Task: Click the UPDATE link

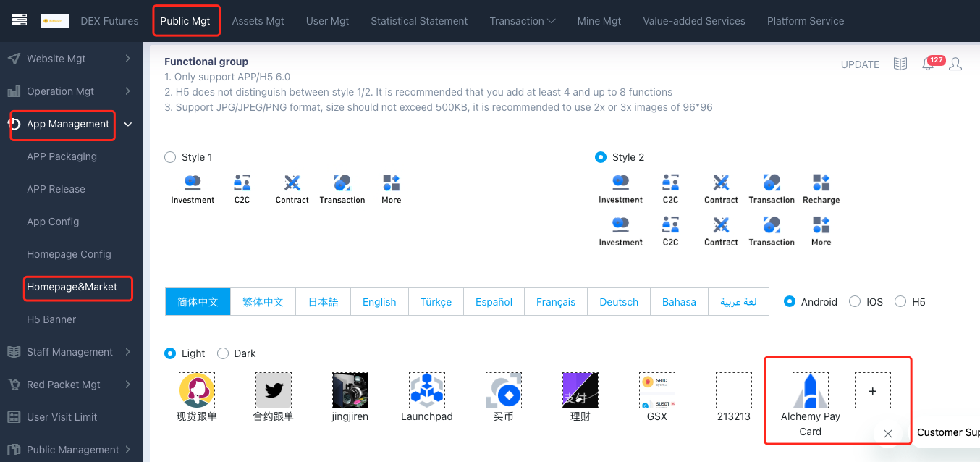Action: click(860, 64)
